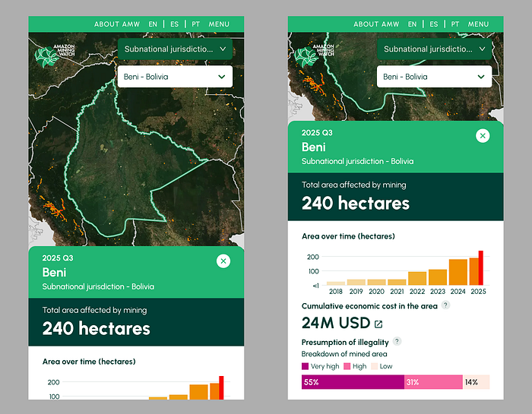Show help for Cumulative economic cost

tap(445, 305)
